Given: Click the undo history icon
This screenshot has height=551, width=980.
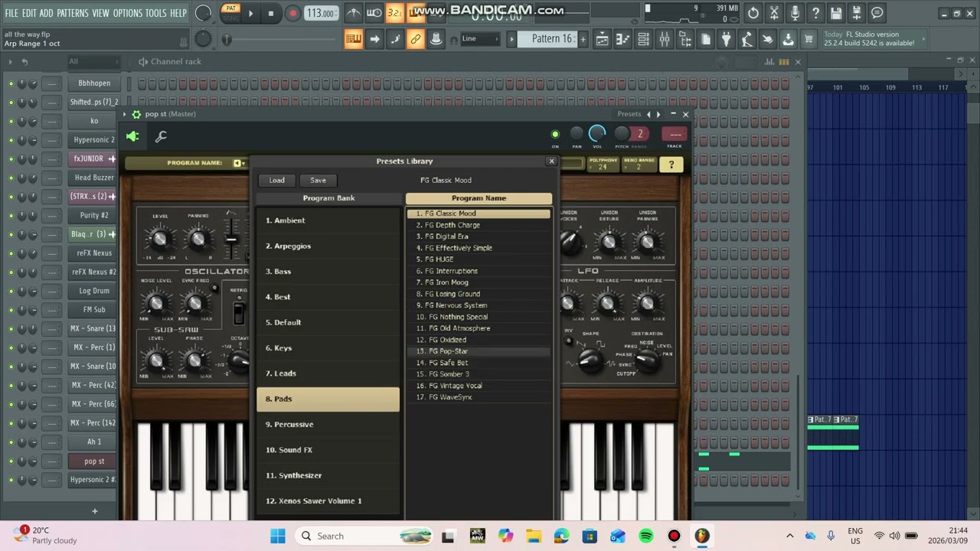Looking at the screenshot, I should [x=753, y=13].
